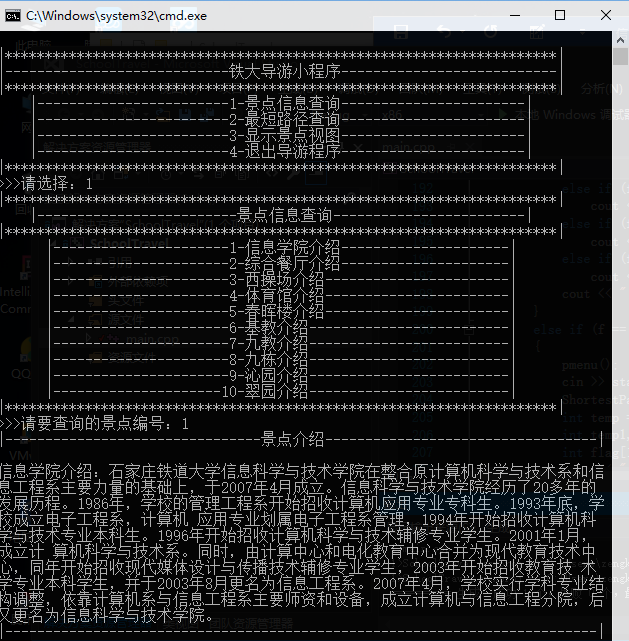Click the final line 又更名为信息科学与技术学院
This screenshot has width=629, height=641.
107,616
